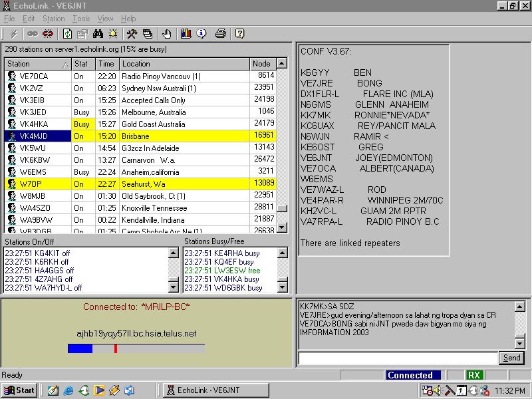Open the Station menu
The image size is (532, 399).
tap(54, 19)
